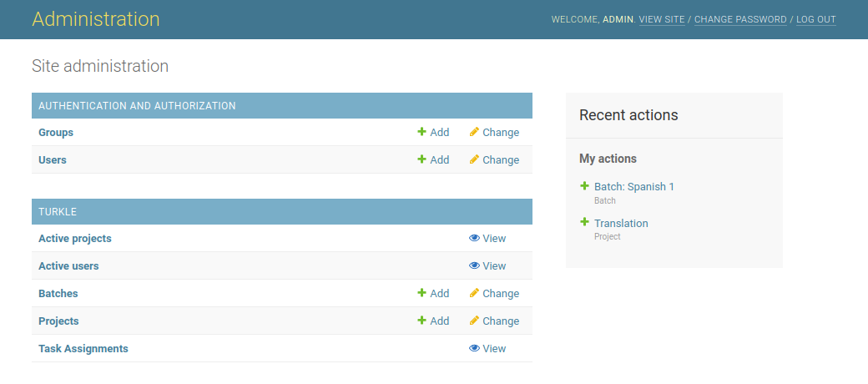
Task: Click the green plus icon for Groups
Action: coord(421,132)
